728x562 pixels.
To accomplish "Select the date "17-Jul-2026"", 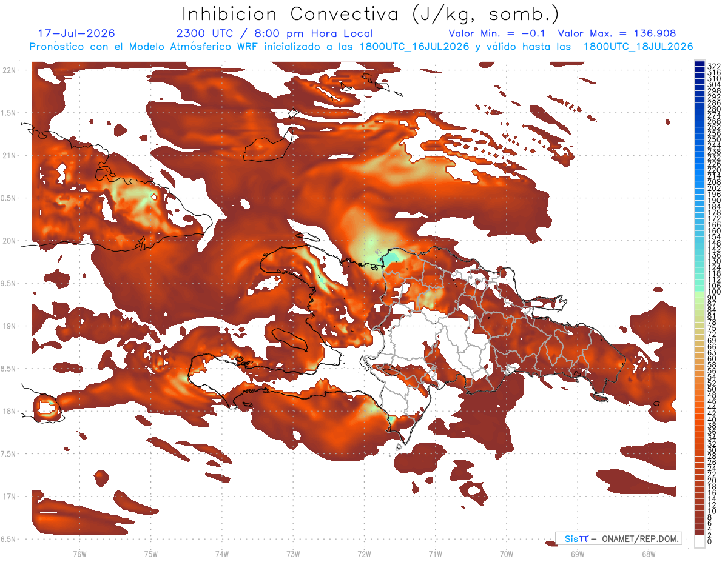I will [76, 33].
